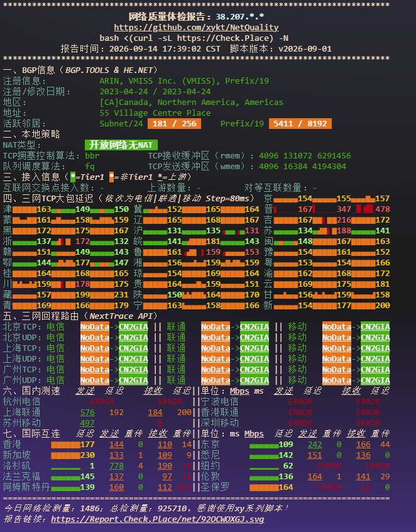The image size is (416, 532).
Task: Click section heading 六、国内测速
Action: [31, 391]
